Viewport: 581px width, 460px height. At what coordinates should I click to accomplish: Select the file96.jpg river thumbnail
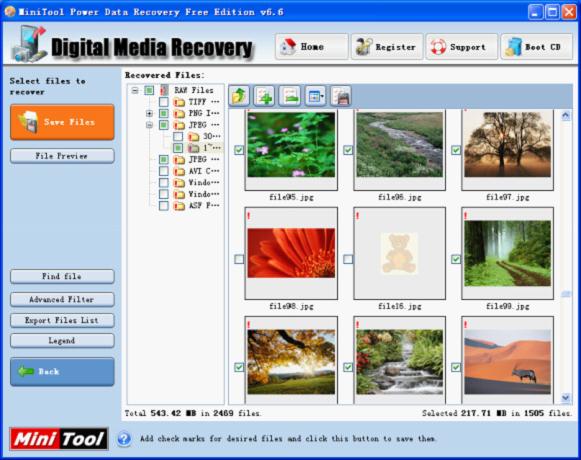pos(399,150)
